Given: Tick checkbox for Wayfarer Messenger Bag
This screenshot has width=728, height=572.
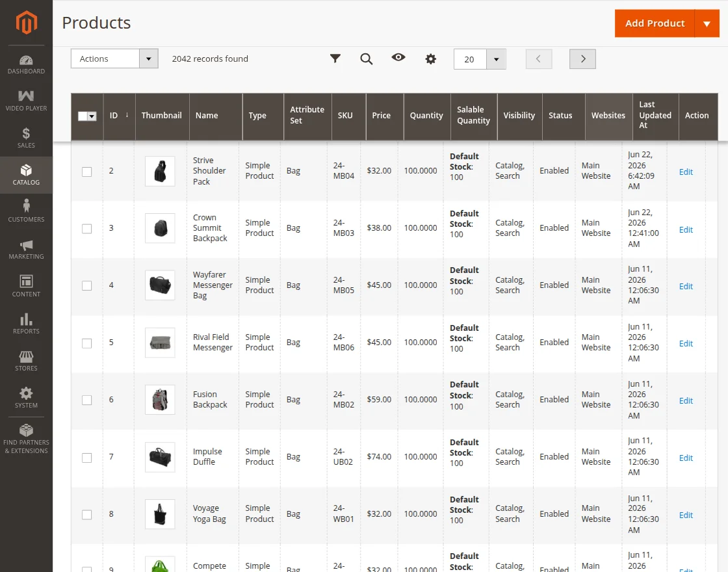Looking at the screenshot, I should click(x=87, y=285).
